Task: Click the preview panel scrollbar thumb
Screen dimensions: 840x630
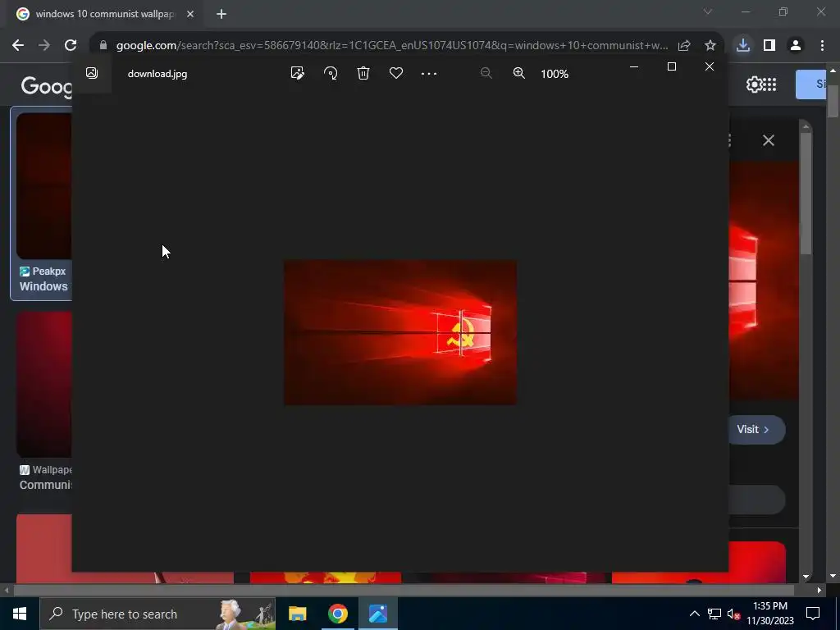Action: pyautogui.click(x=806, y=193)
